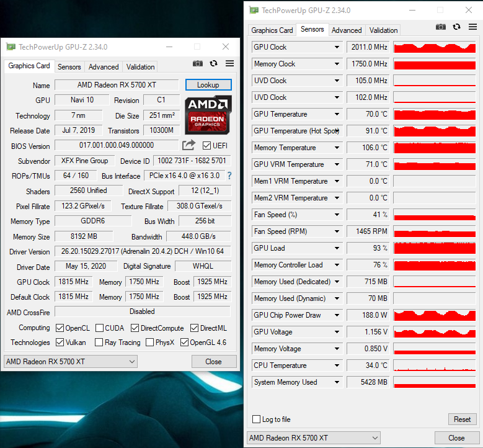The width and height of the screenshot is (483, 448).
Task: Click the GPU name field AMD Radeon RX 5700 XT
Action: [x=117, y=85]
